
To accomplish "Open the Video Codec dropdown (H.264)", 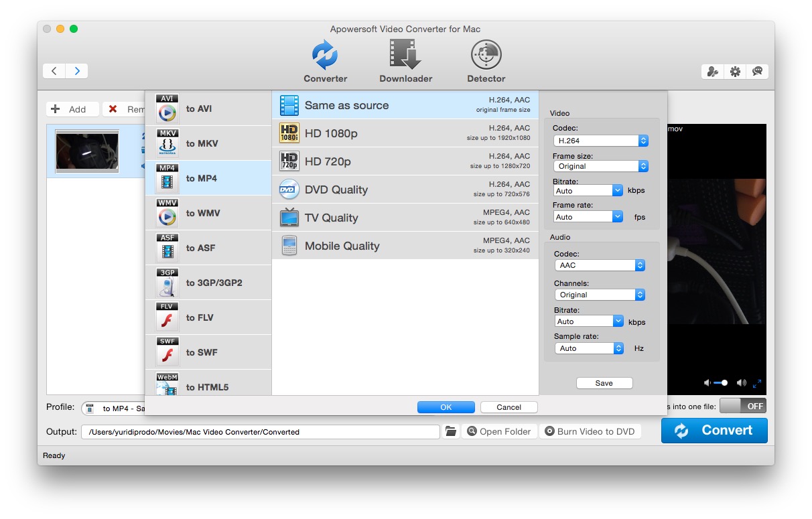I will pyautogui.click(x=601, y=141).
